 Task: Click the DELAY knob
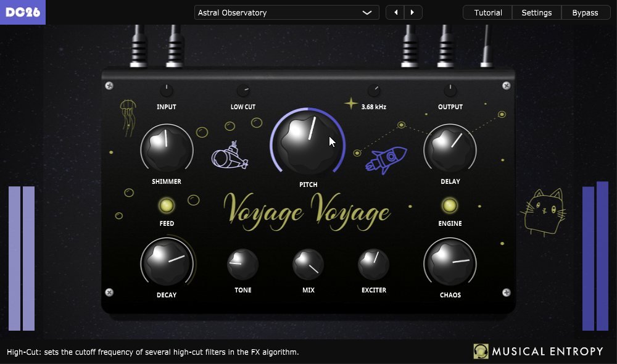click(450, 149)
